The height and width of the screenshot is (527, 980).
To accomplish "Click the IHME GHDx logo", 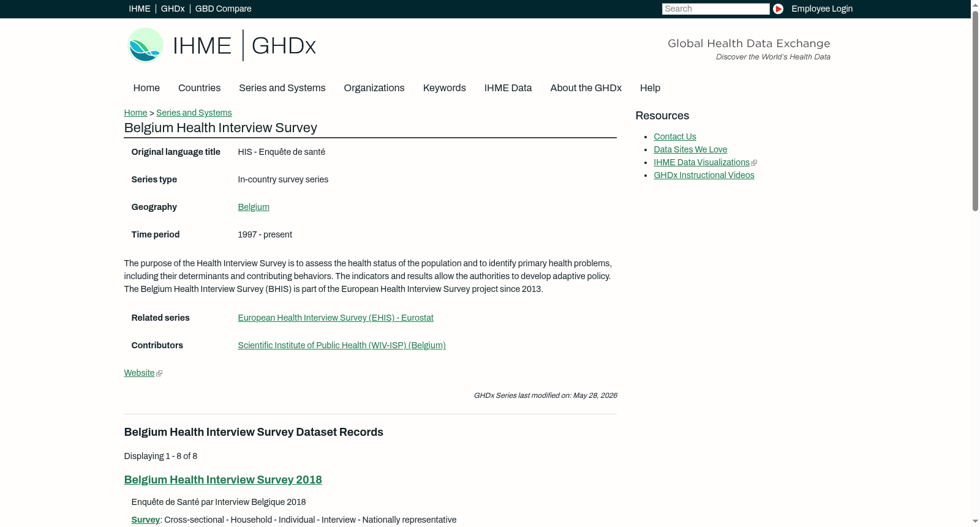I will (x=222, y=45).
